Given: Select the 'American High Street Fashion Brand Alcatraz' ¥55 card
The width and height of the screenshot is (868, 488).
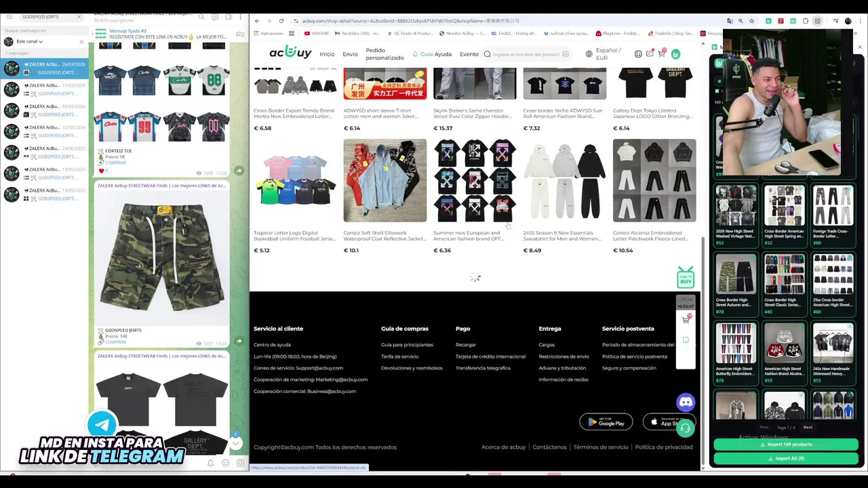Looking at the screenshot, I should [785, 353].
